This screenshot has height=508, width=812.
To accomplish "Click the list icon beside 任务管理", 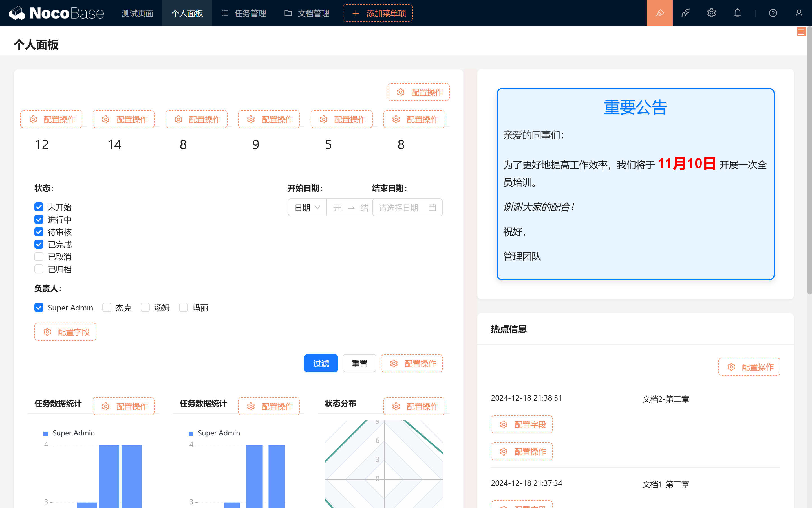I will (225, 13).
